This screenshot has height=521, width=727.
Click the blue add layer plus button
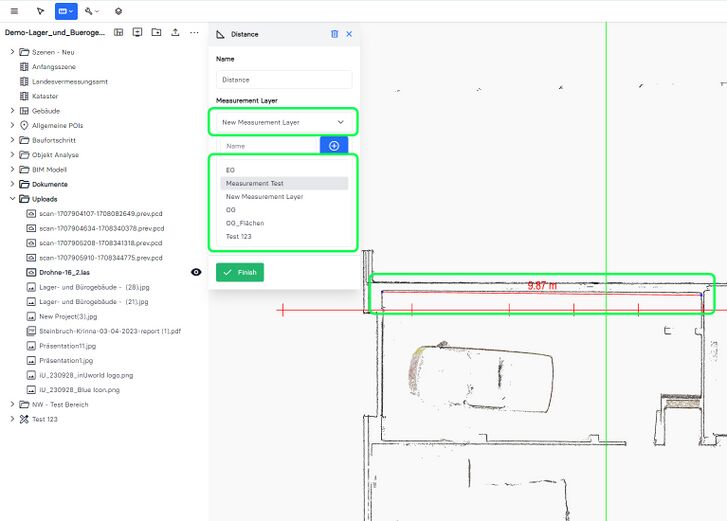(334, 146)
